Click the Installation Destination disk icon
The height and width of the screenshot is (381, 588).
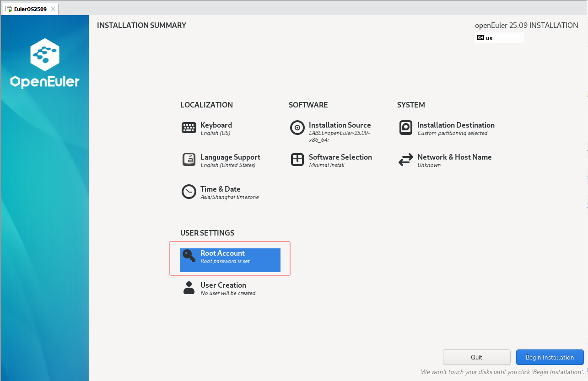tap(406, 128)
